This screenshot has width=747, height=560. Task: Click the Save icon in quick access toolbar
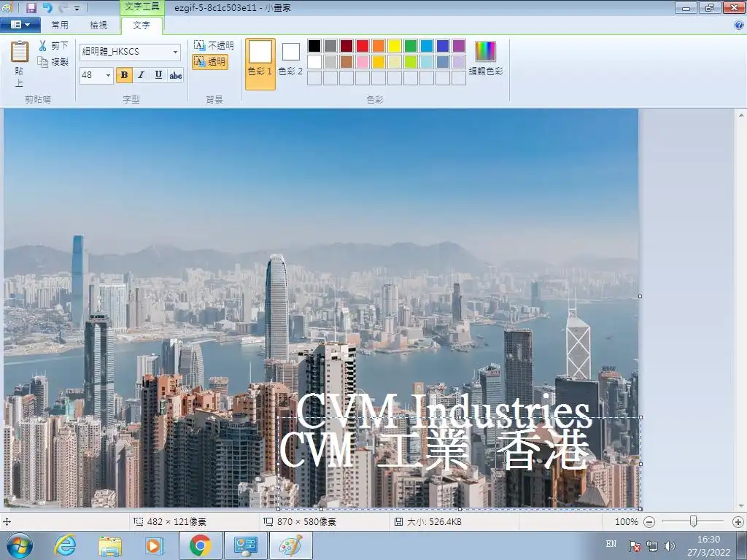(31, 7)
